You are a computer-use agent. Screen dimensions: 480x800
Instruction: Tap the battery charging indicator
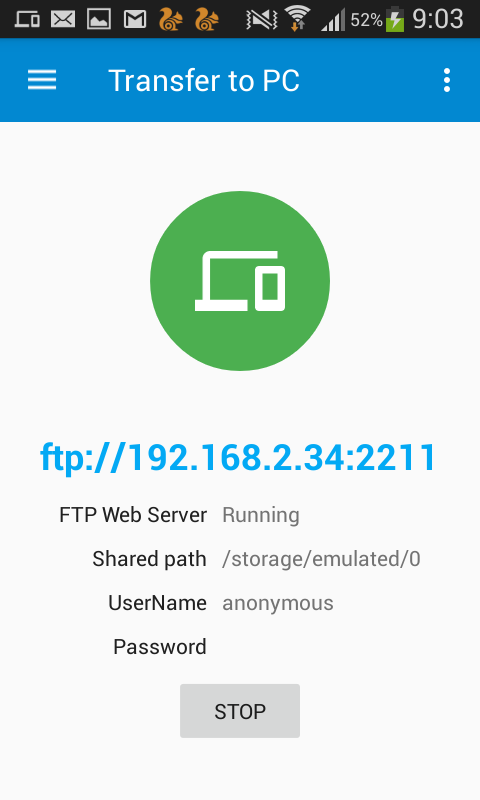pyautogui.click(x=395, y=19)
